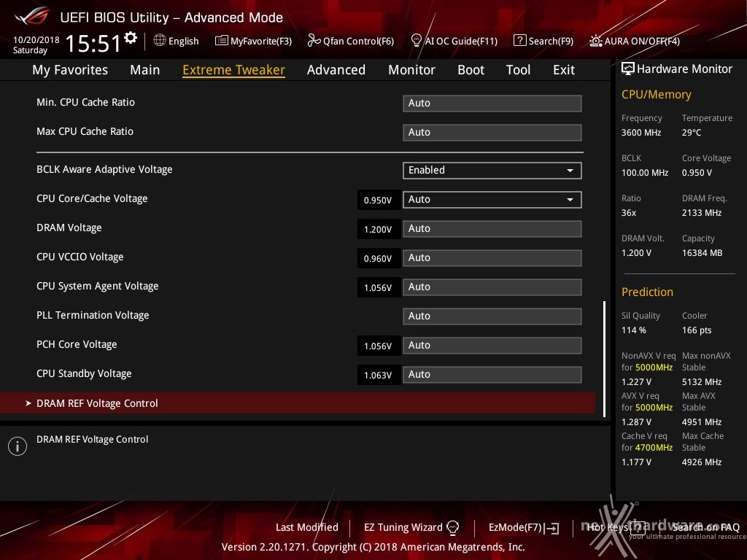The height and width of the screenshot is (560, 747).
Task: Click the Qfan Control fan icon
Action: (314, 41)
